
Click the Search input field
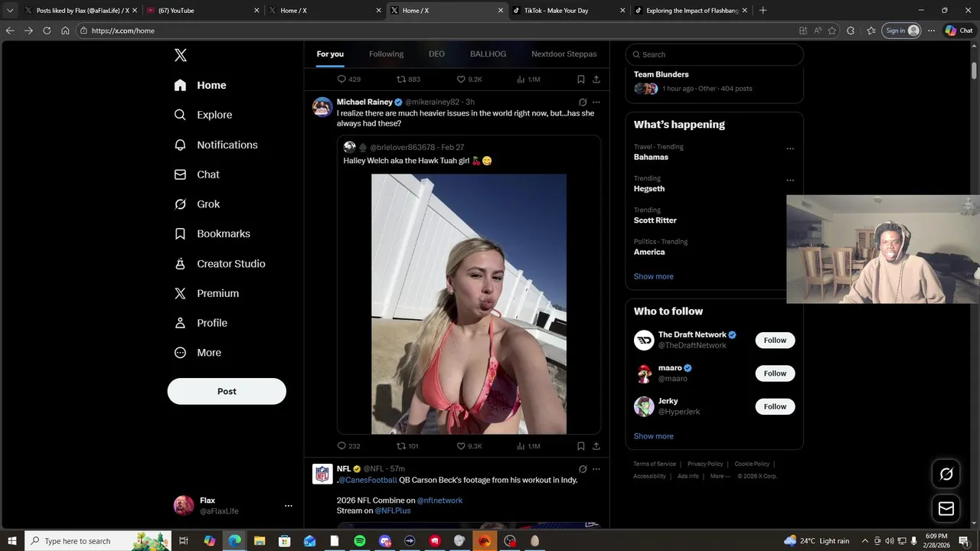pyautogui.click(x=714, y=54)
